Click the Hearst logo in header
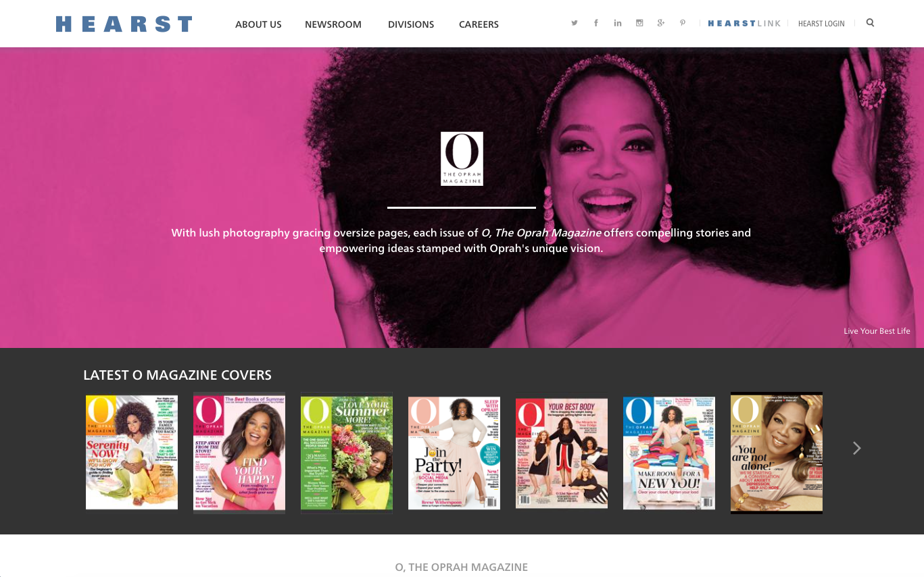This screenshot has height=577, width=924. tap(124, 24)
